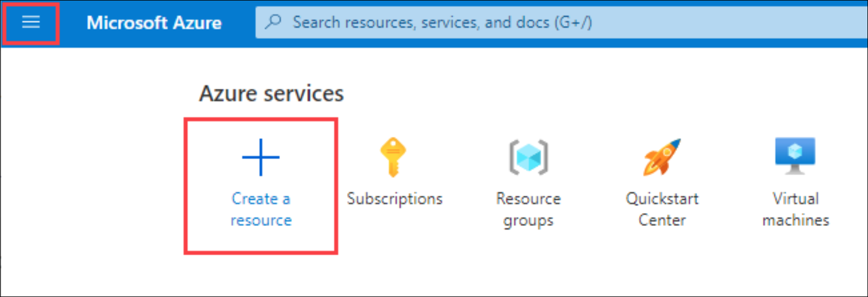The image size is (868, 297).
Task: Choose the Virtual machines text label
Action: click(x=796, y=209)
